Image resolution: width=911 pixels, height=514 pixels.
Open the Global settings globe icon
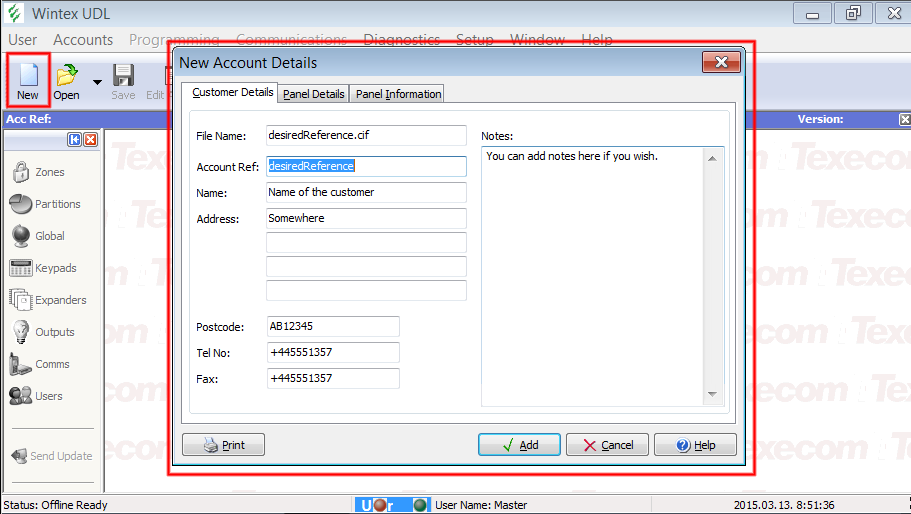20,236
